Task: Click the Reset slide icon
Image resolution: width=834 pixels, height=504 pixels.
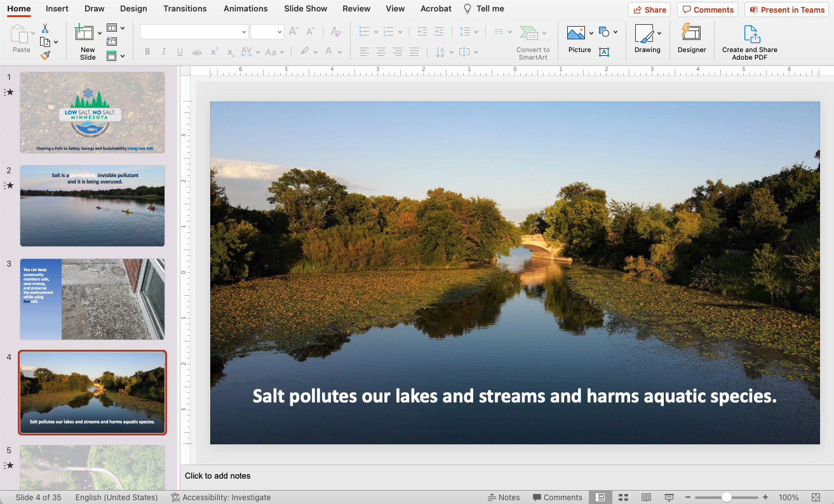Action: (x=112, y=42)
